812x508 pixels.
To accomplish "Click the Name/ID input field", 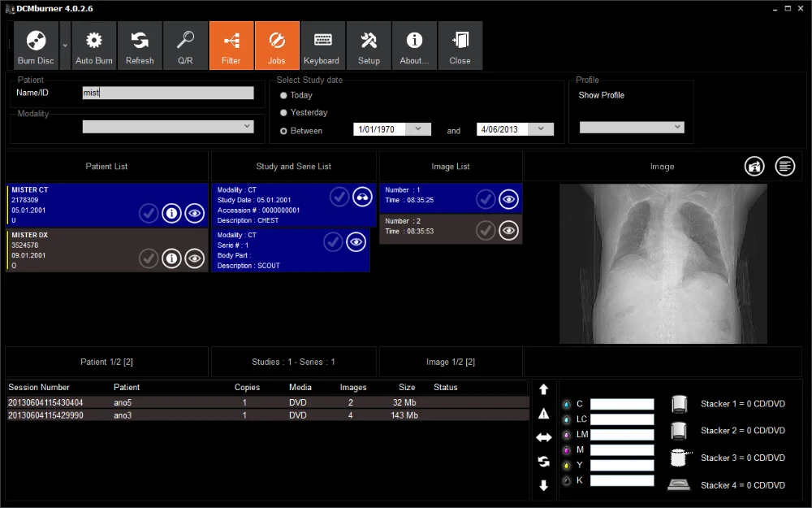I will (168, 93).
